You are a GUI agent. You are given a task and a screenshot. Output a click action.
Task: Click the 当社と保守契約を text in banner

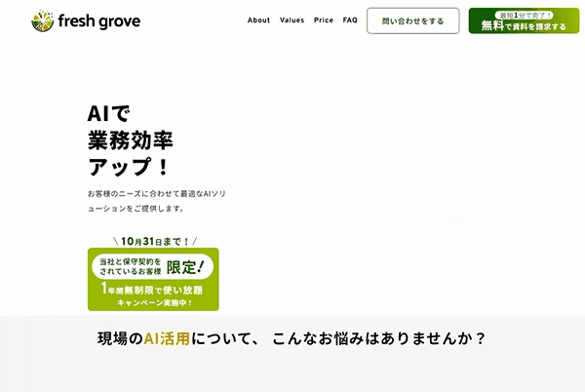click(128, 261)
